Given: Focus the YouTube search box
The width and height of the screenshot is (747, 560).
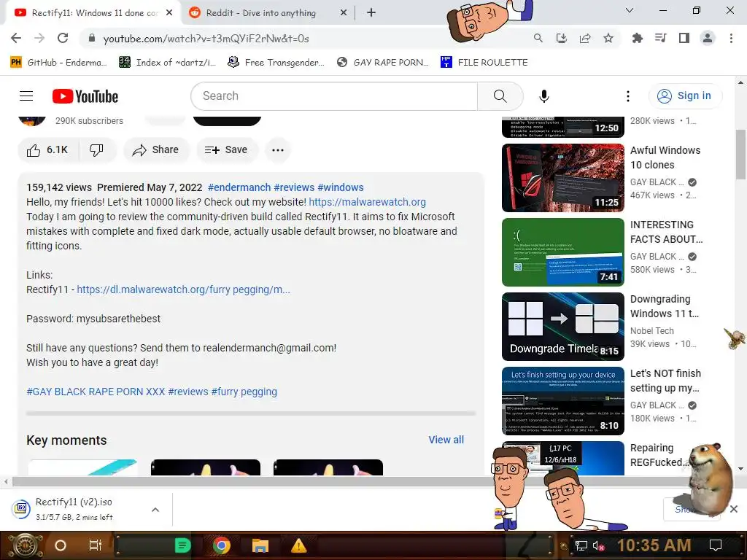Looking at the screenshot, I should (334, 96).
